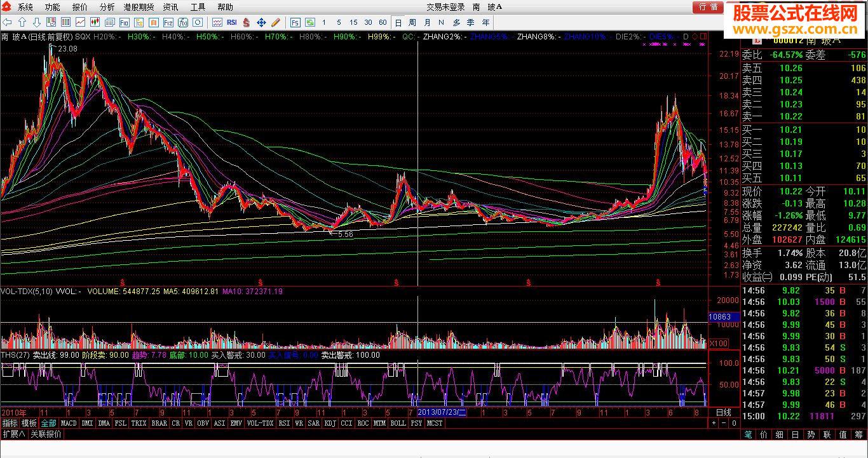Open the 系统 menu
The height and width of the screenshot is (458, 868).
(x=25, y=7)
